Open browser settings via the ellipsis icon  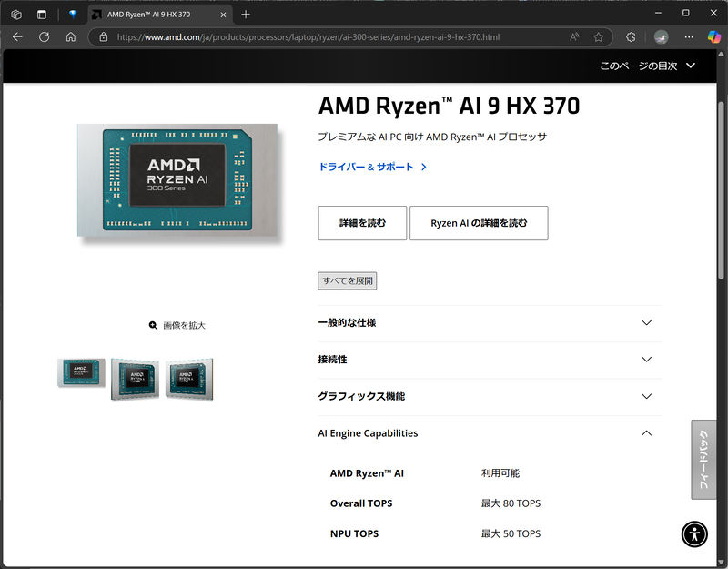pyautogui.click(x=689, y=37)
